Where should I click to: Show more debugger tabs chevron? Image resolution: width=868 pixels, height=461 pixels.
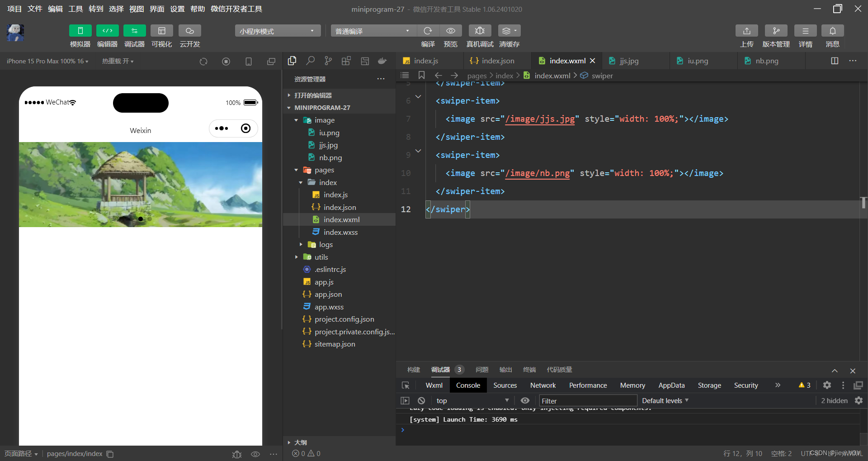[x=778, y=385]
